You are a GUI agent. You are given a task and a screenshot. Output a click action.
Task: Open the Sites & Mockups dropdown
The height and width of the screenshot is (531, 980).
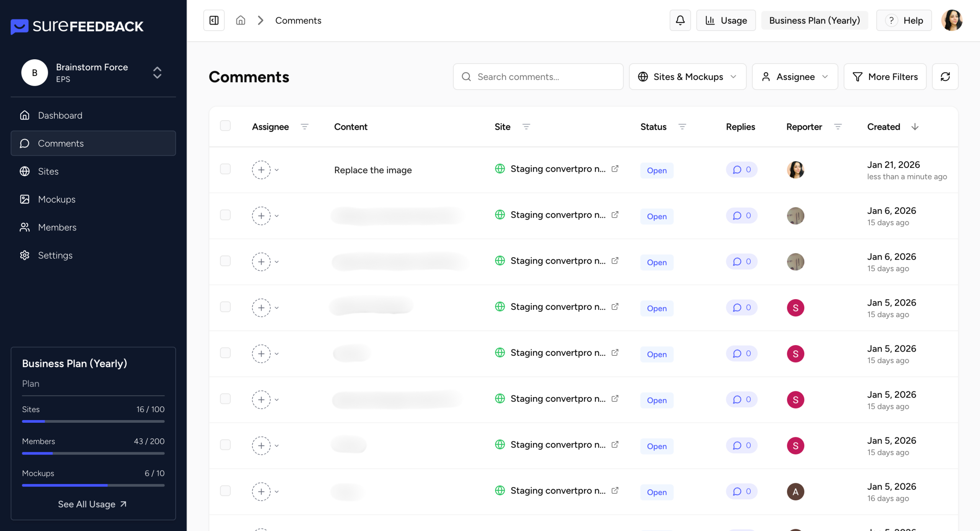tap(688, 77)
